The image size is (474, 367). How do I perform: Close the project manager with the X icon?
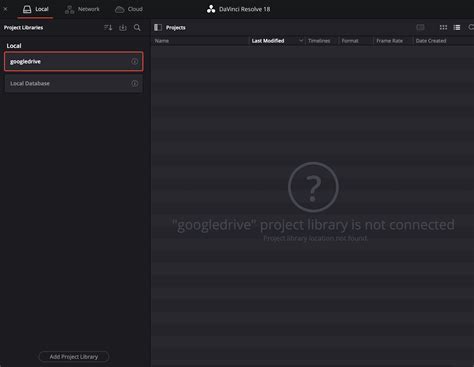[x=5, y=9]
